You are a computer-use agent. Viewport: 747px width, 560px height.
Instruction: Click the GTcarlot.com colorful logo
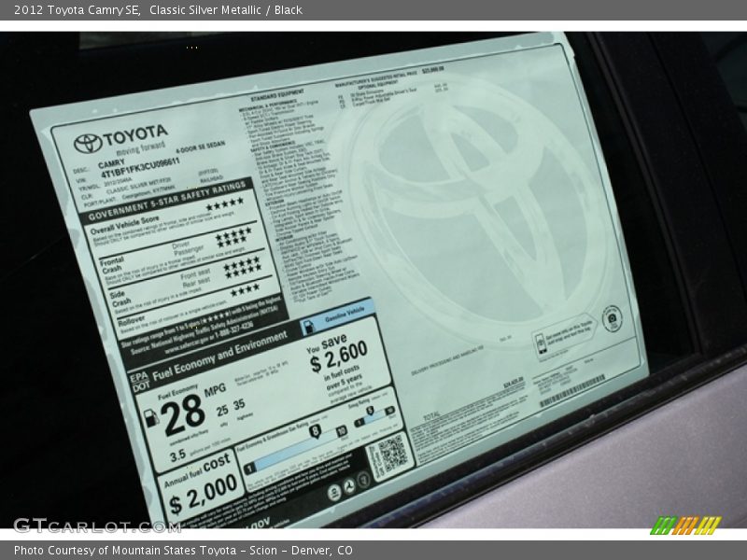click(x=684, y=525)
